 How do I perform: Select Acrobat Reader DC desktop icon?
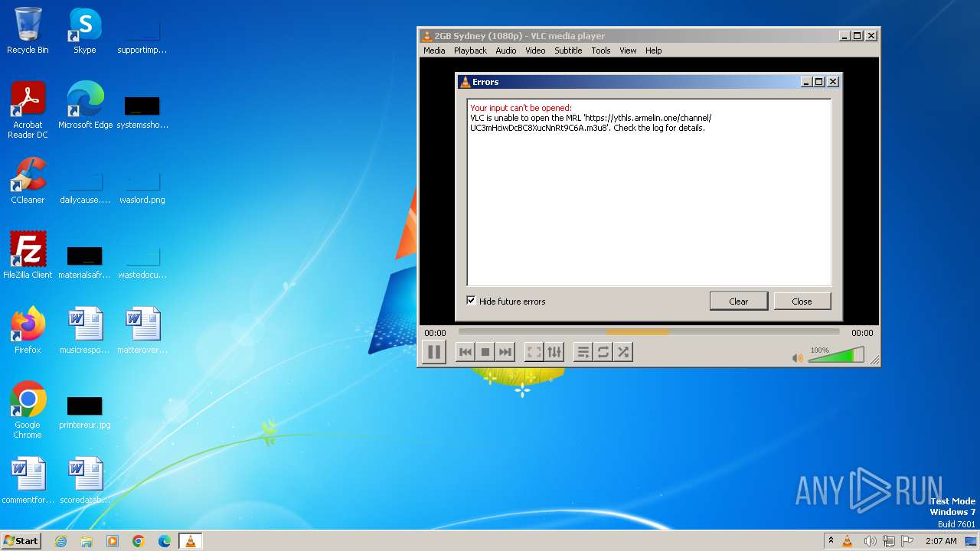(28, 110)
